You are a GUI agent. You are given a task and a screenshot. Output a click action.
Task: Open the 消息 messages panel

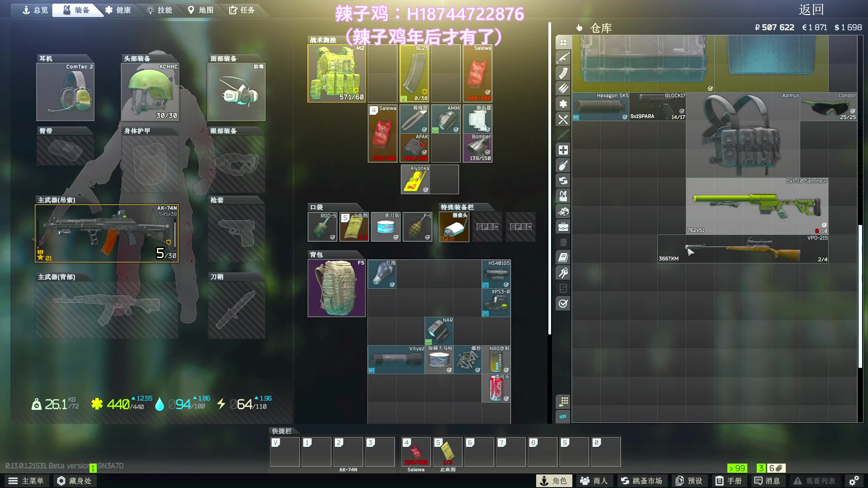click(x=767, y=481)
